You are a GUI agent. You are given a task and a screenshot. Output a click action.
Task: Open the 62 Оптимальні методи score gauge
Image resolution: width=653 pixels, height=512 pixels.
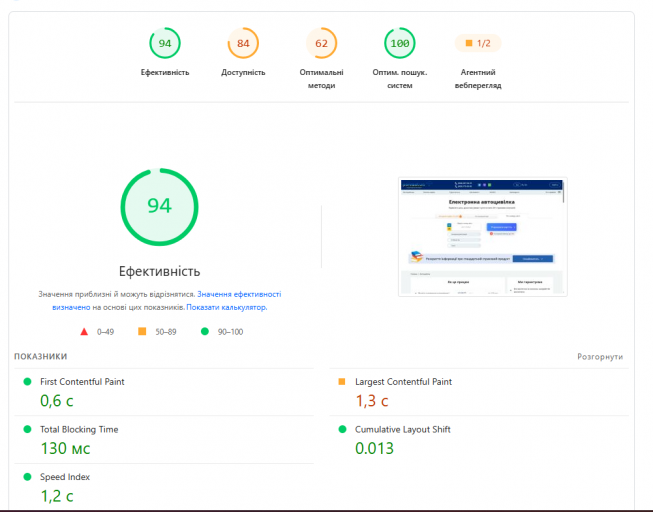[x=321, y=43]
